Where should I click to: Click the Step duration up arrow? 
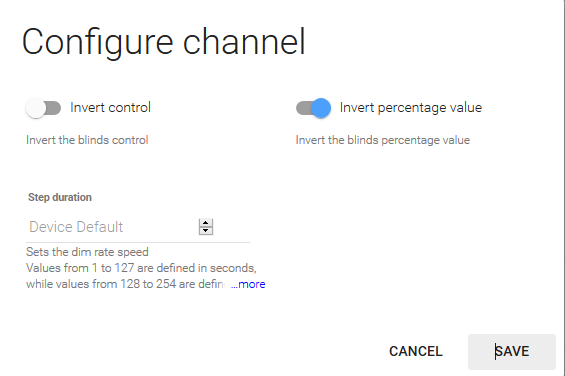tap(206, 223)
